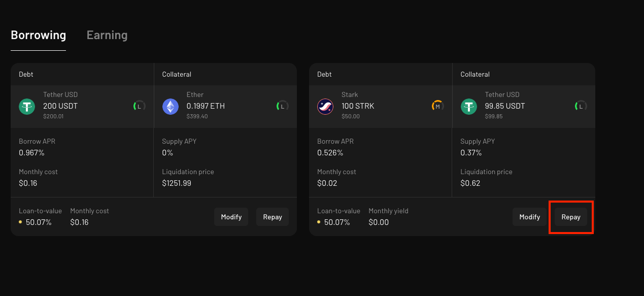The image size is (644, 296).
Task: Click the orange M risk gauge beside 100 STRK
Action: pyautogui.click(x=437, y=106)
